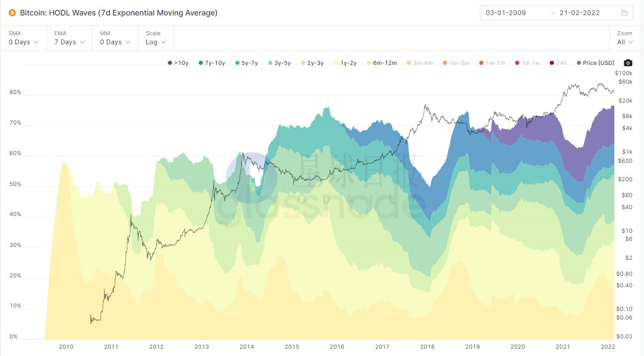Click the 2y-3y legend color dot
The height and width of the screenshot is (356, 644).
(303, 63)
